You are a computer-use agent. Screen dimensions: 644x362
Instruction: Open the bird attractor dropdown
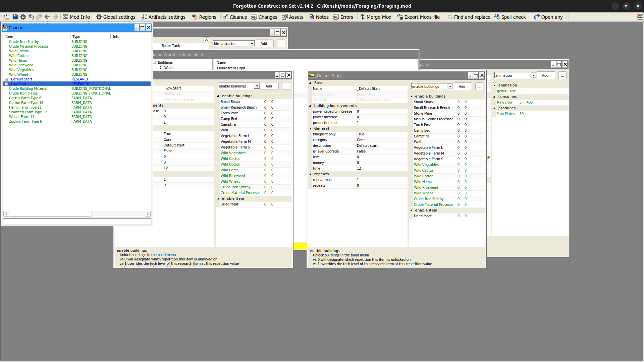tap(252, 44)
